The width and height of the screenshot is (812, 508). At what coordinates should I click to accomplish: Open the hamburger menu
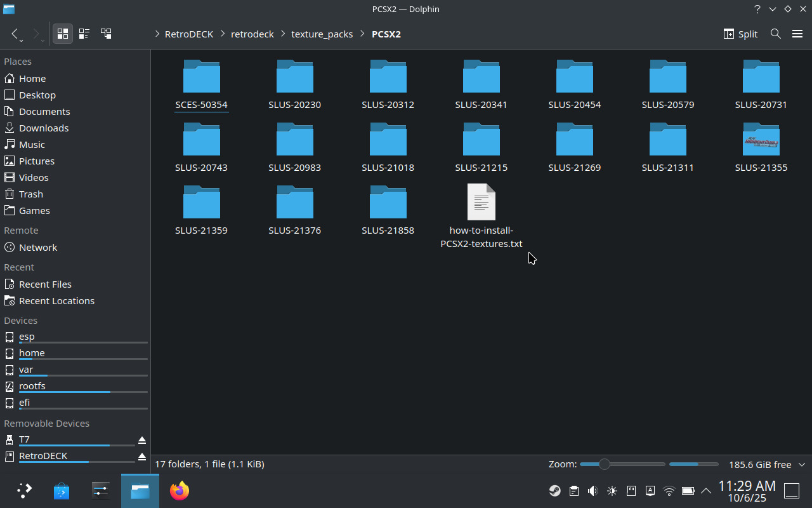click(797, 34)
